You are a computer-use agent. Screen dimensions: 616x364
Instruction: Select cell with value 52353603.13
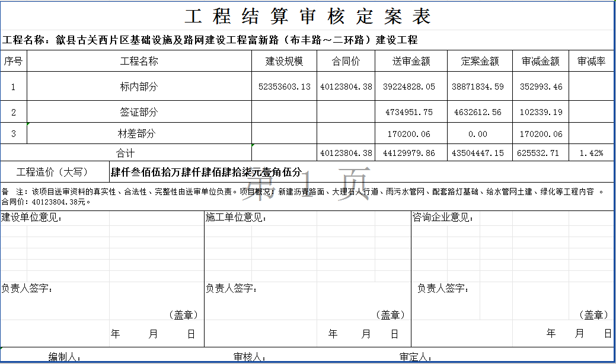[284, 87]
